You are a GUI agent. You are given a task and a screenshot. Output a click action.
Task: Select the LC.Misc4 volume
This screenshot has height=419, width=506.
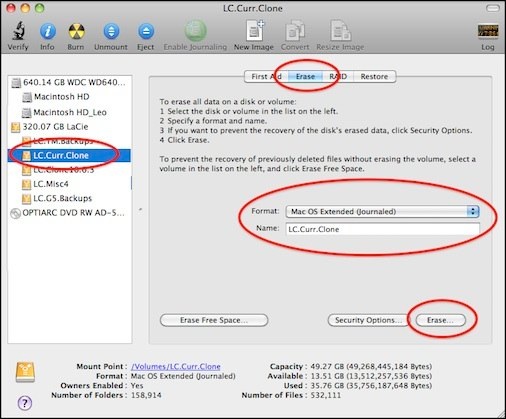tap(51, 184)
